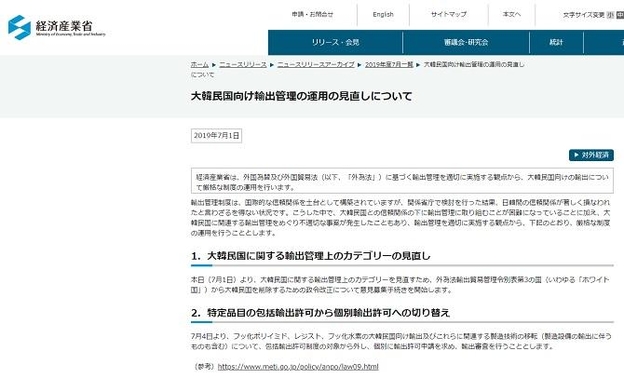Image resolution: width=624 pixels, height=378 pixels.
Task: Click heading 2. 特定品目の包括輸出許可から個別輸出許可への切り替え
Action: tap(320, 313)
